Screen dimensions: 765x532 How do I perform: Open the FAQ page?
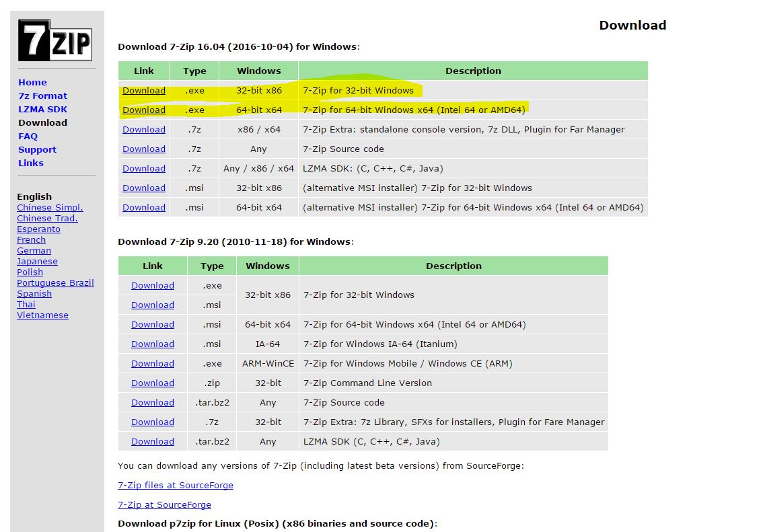click(x=28, y=137)
